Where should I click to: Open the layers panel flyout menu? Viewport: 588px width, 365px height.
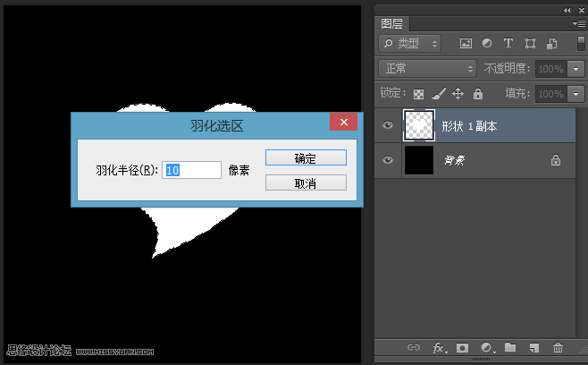pos(579,23)
